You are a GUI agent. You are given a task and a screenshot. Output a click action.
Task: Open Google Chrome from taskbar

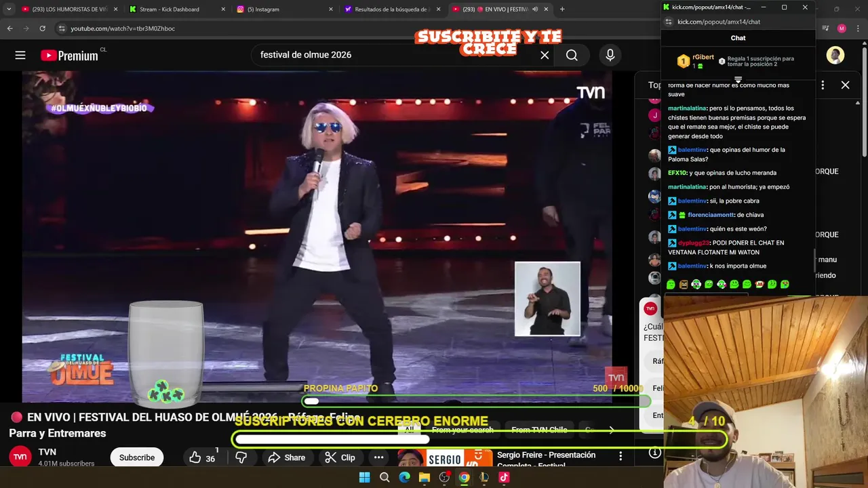464,477
